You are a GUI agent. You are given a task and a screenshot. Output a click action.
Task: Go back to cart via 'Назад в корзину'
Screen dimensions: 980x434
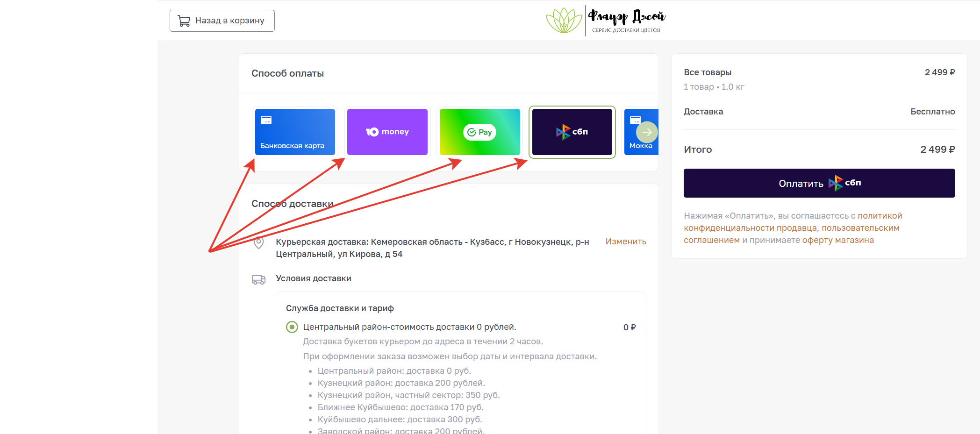(x=222, y=21)
